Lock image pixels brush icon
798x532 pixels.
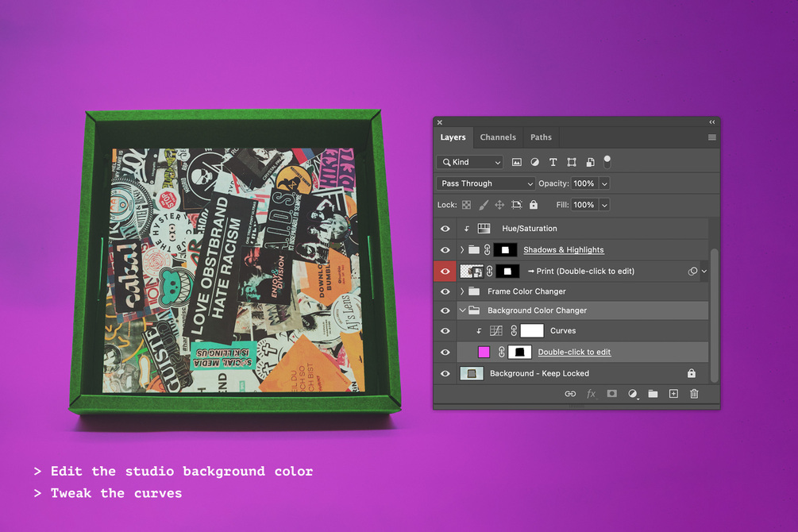[x=483, y=205]
